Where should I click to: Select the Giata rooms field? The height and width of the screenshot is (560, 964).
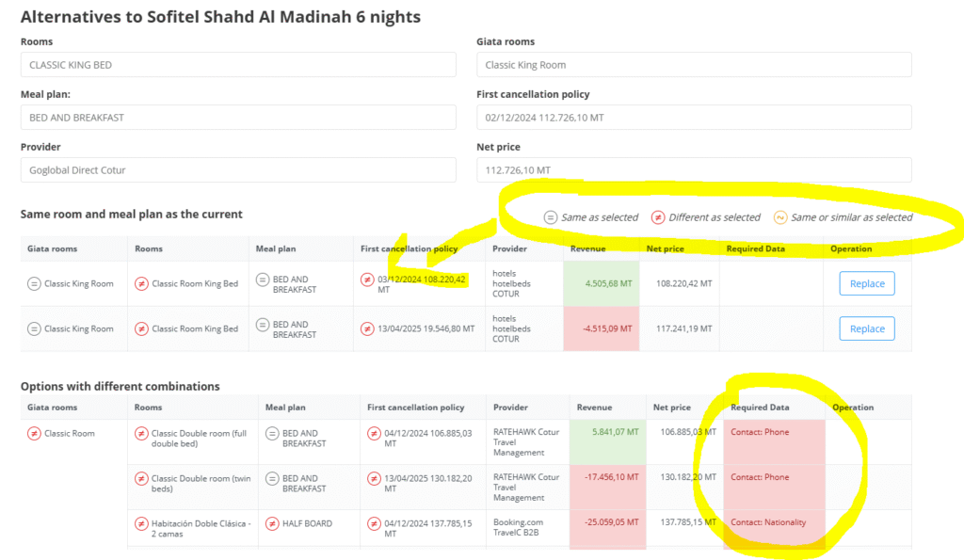pos(694,65)
